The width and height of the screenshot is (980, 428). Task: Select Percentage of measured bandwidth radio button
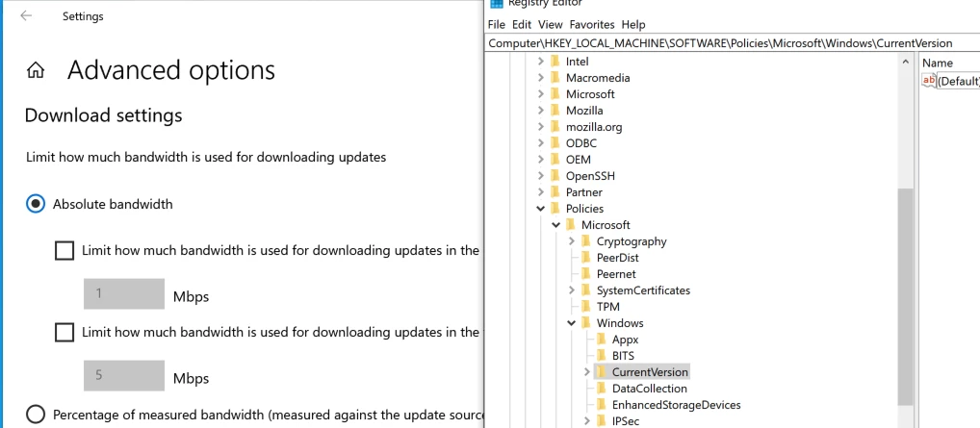click(x=36, y=414)
